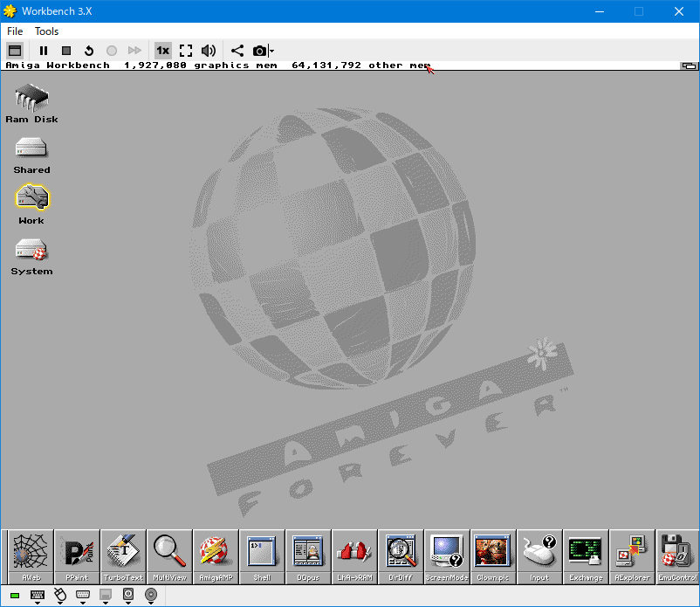The image size is (700, 607).
Task: Take a screenshot with camera button
Action: click(x=259, y=51)
